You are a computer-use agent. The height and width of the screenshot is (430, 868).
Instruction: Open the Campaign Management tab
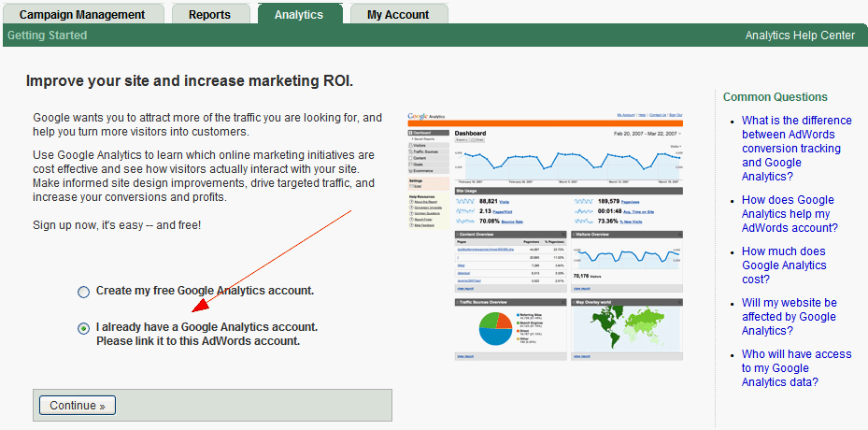point(82,14)
